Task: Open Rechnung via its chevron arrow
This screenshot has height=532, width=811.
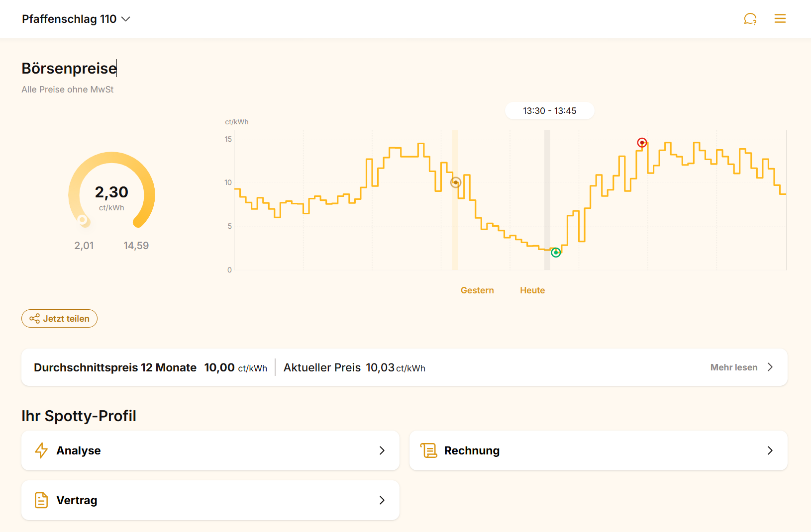Action: tap(770, 450)
